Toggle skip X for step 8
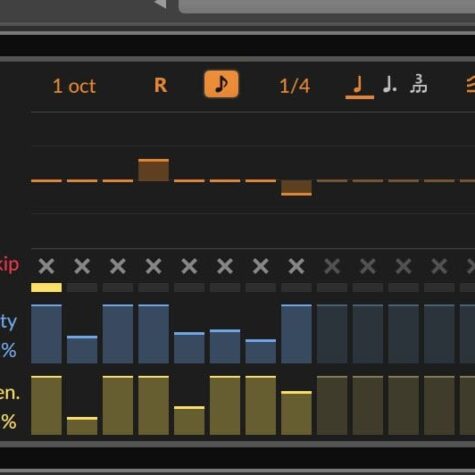The image size is (475, 475). (x=296, y=266)
